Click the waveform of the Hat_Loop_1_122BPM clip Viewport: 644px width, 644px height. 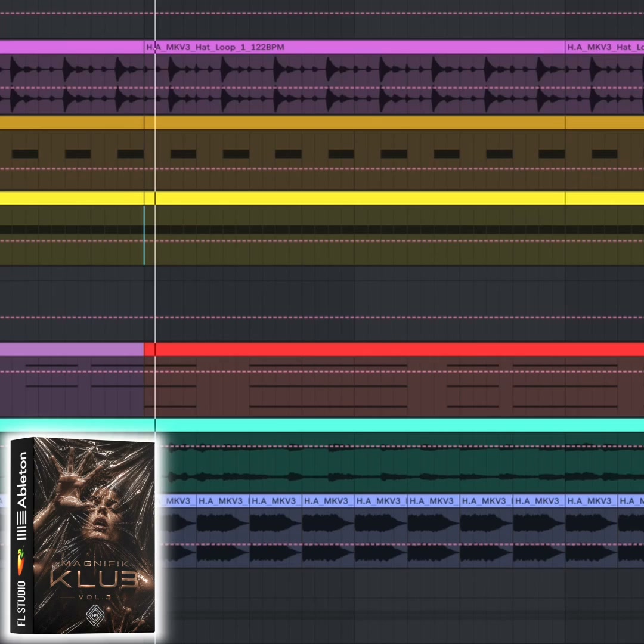tap(354, 84)
